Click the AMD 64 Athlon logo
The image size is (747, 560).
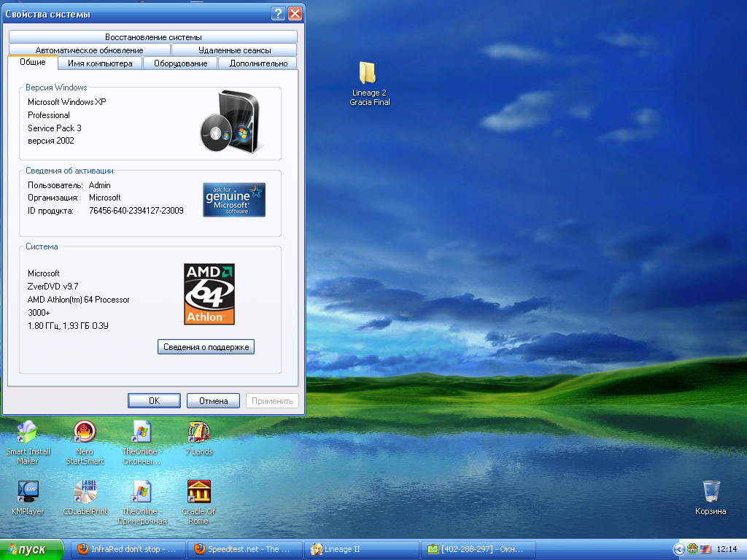click(209, 294)
